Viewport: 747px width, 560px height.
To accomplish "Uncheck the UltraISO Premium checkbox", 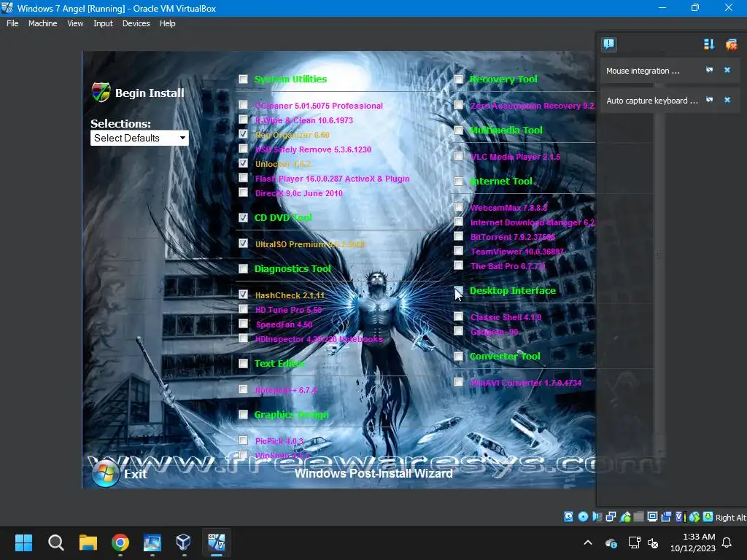I will coord(243,244).
